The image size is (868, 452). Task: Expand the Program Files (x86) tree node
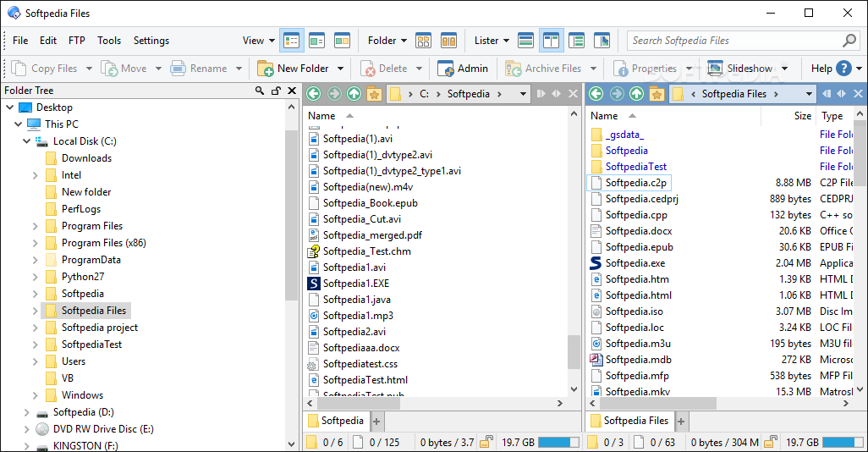(36, 243)
